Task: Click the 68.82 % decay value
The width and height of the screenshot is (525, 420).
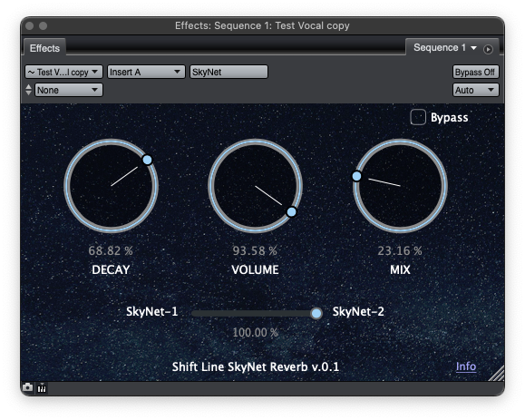Action: 111,250
